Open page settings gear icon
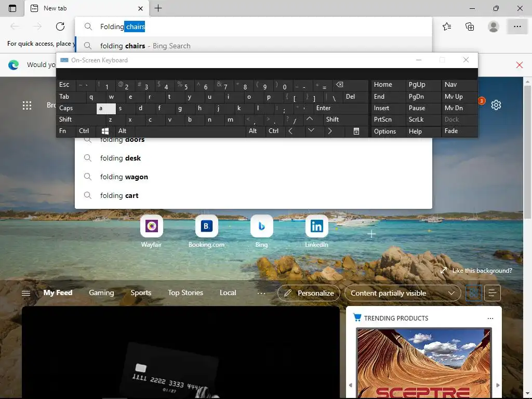This screenshot has width=532, height=399. click(496, 105)
